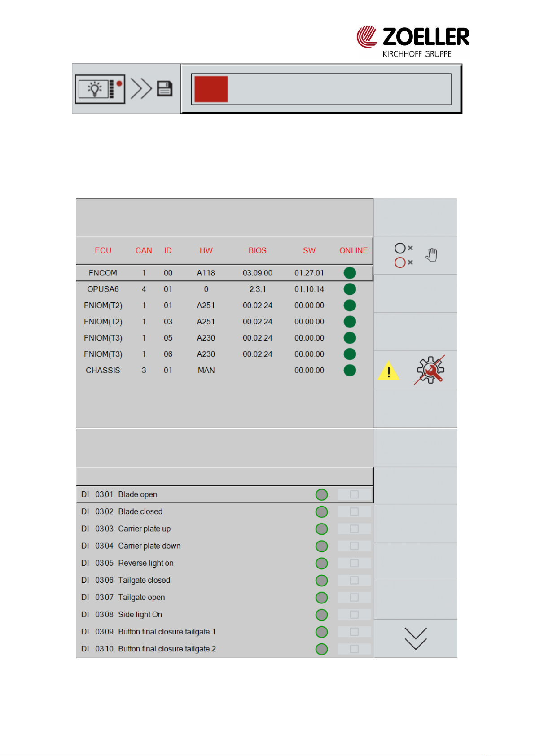Image resolution: width=535 pixels, height=756 pixels.
Task: Click online indicator of FNIOM(T3) ID 05
Action: (x=350, y=338)
